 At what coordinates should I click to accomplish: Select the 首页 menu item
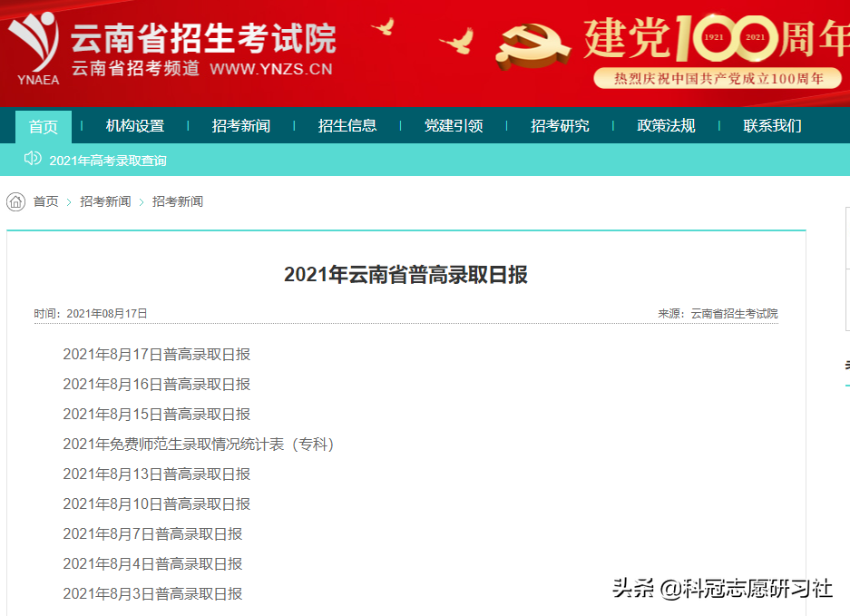[43, 126]
